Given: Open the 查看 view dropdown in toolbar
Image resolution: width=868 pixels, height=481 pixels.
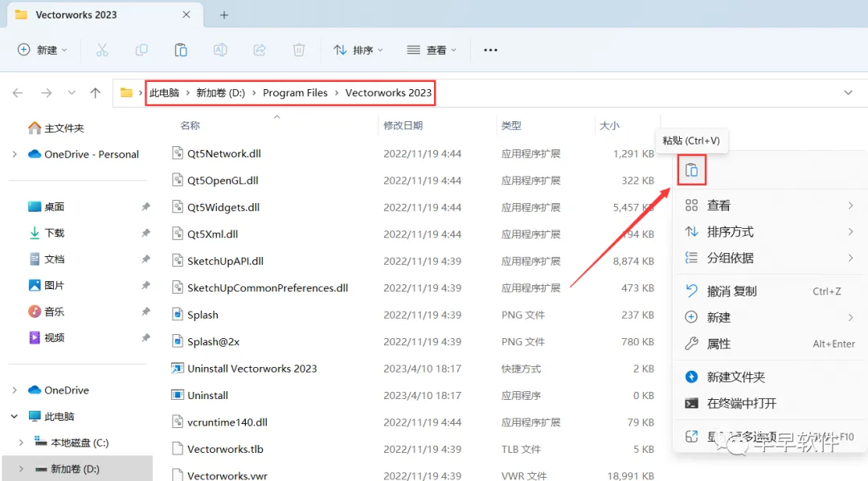Looking at the screenshot, I should click(432, 51).
